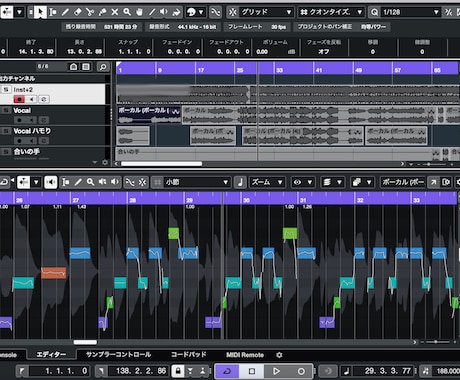
Task: Select the Comp hand tool
Action: (139, 12)
